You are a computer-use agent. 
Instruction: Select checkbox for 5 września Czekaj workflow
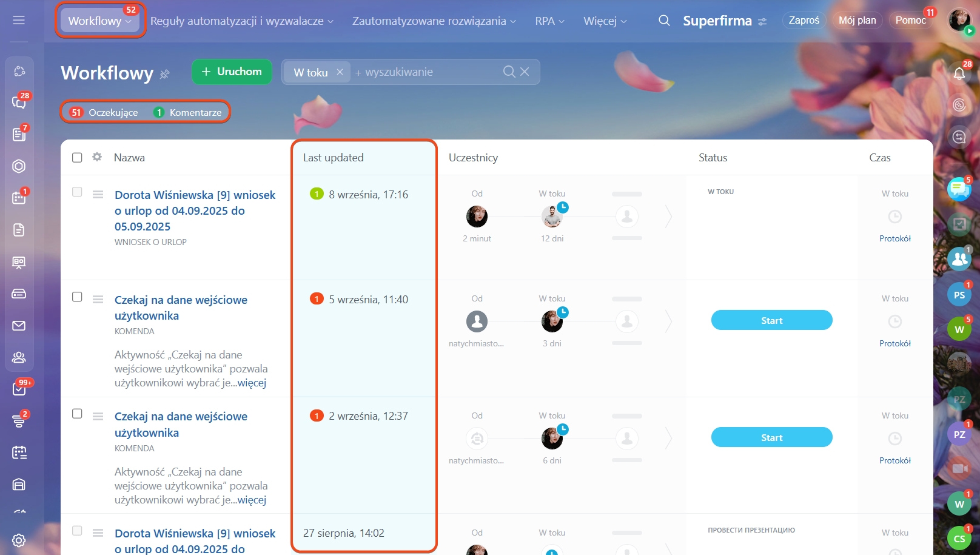click(x=77, y=297)
